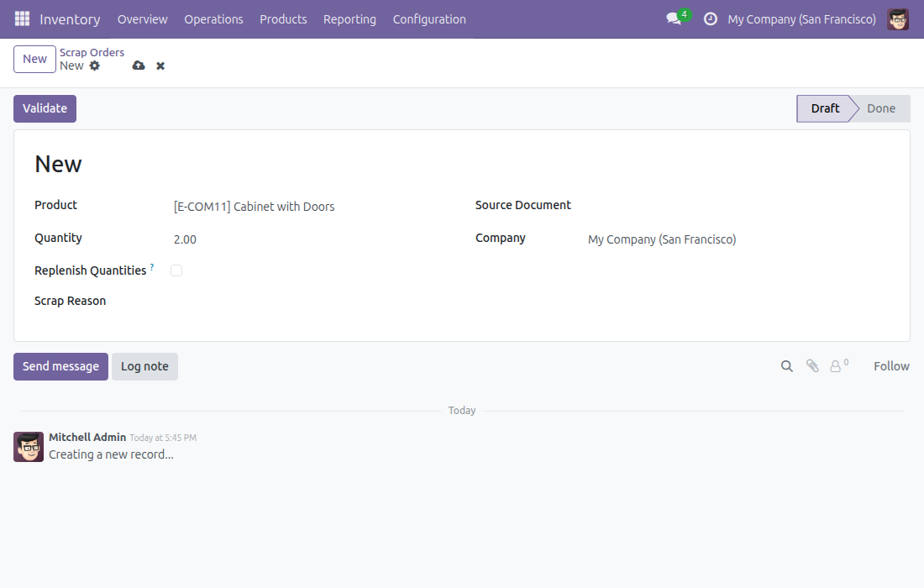The image size is (924, 588).
Task: Save record manually with cloud upload icon
Action: pos(139,66)
